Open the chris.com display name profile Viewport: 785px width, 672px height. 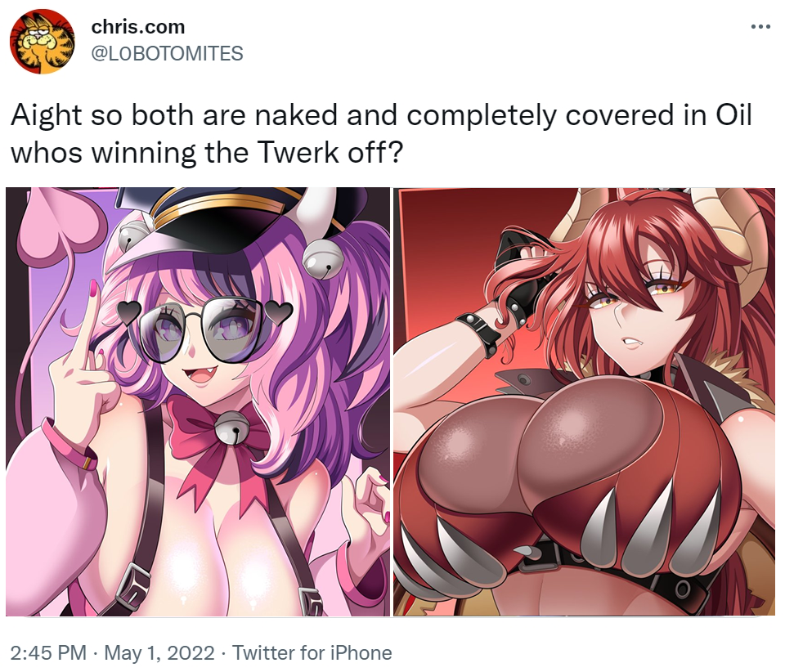[x=137, y=26]
